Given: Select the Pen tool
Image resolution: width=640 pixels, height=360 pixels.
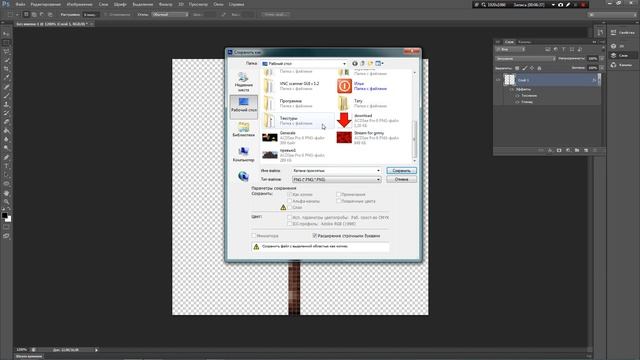Looking at the screenshot, I should [6, 157].
